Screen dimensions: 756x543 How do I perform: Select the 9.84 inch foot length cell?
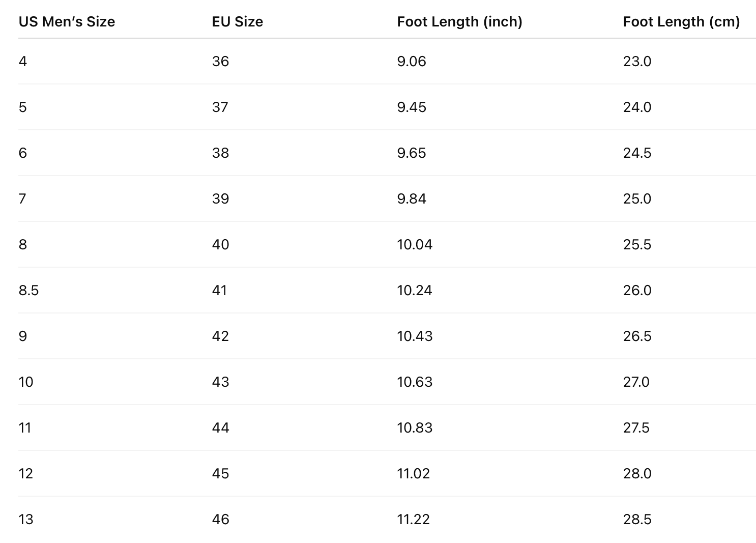click(412, 199)
